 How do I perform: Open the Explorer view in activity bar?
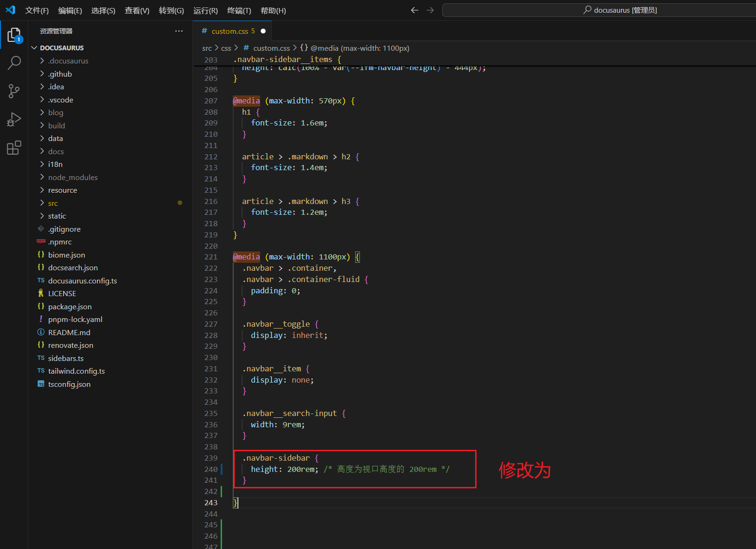tap(14, 35)
